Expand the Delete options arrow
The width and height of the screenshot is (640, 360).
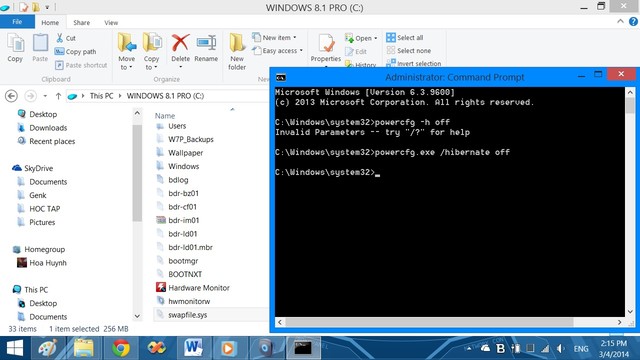[180, 67]
